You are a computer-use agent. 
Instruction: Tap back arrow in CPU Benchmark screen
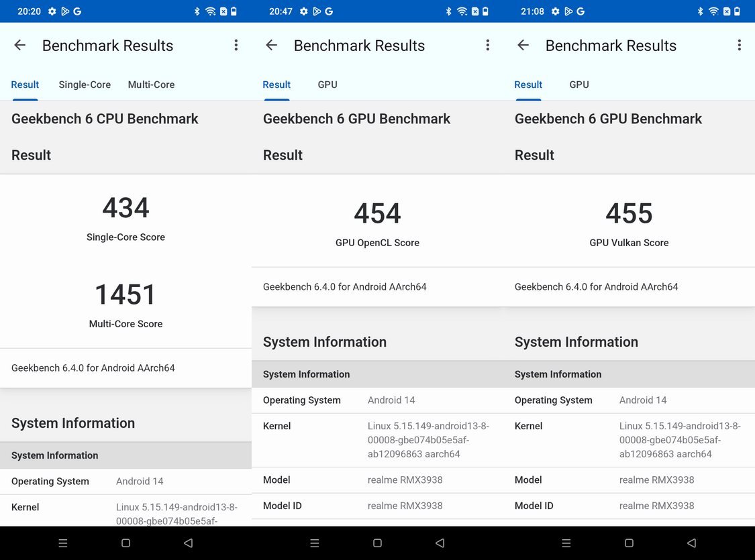click(19, 45)
